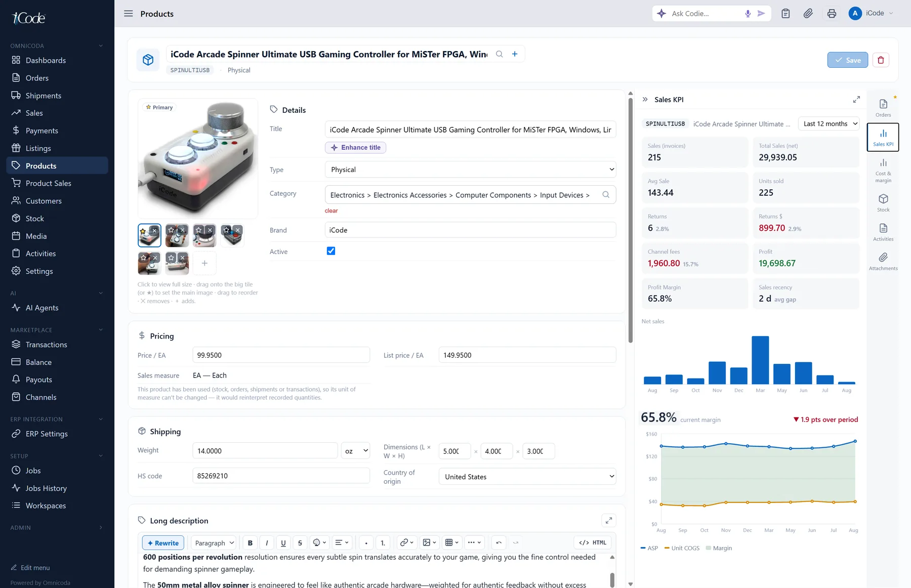The image size is (911, 588).
Task: Open Cost & margin in right rail
Action: (x=883, y=170)
